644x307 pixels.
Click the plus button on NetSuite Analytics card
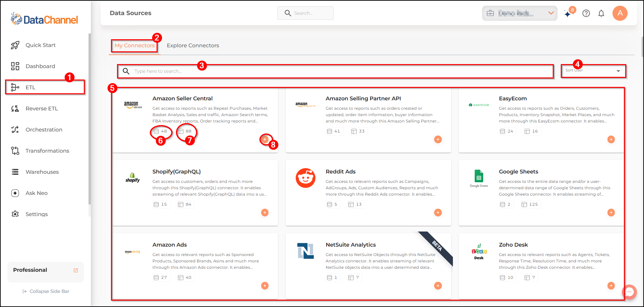[x=438, y=286]
